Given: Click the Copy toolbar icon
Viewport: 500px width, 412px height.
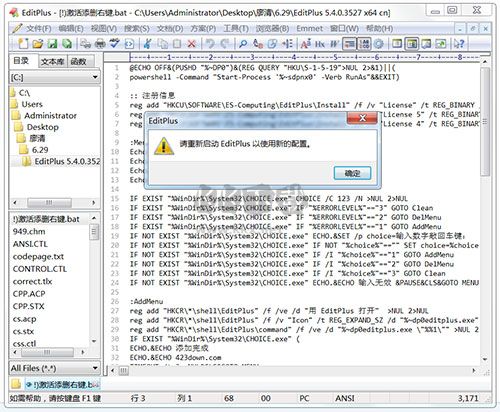Looking at the screenshot, I should point(162,44).
